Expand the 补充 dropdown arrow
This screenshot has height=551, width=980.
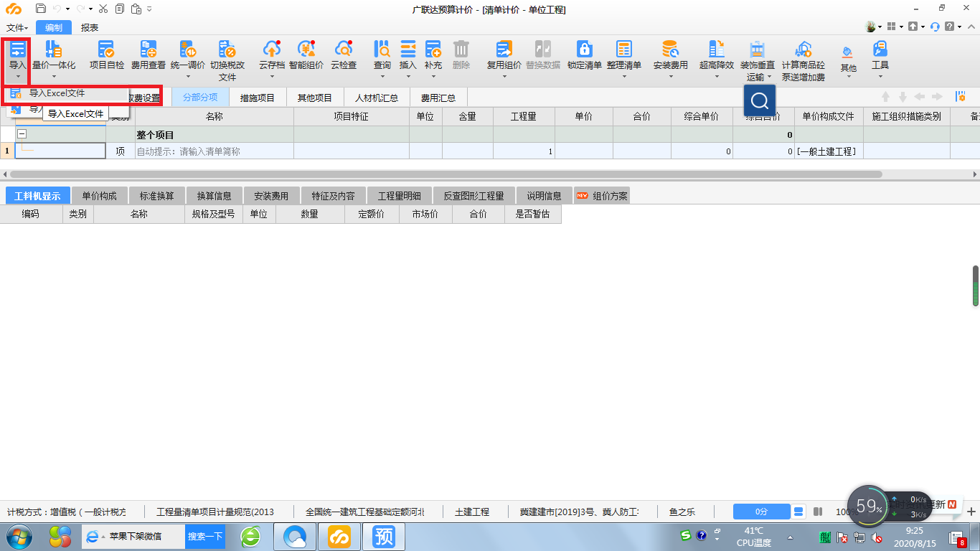click(x=433, y=75)
